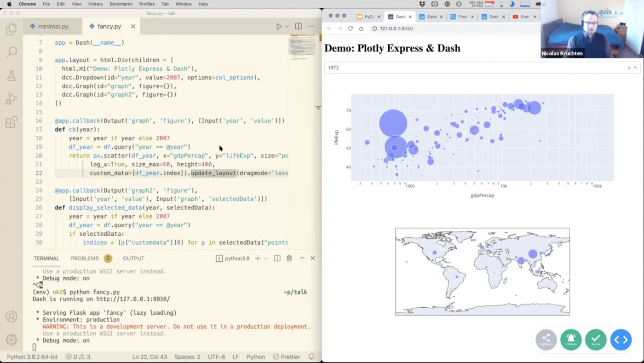Open the Run and Debug view
The image size is (644, 363).
click(11, 99)
